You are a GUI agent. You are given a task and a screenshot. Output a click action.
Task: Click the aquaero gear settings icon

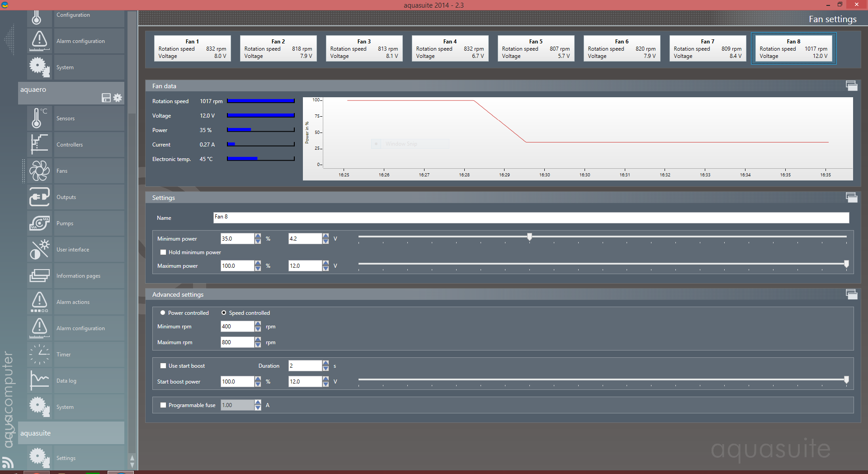click(118, 98)
